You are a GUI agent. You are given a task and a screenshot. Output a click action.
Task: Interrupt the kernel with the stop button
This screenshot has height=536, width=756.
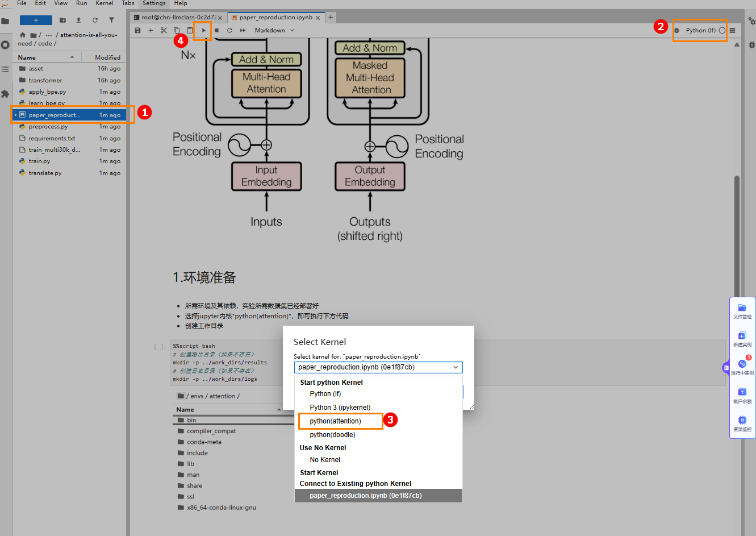[x=216, y=31]
